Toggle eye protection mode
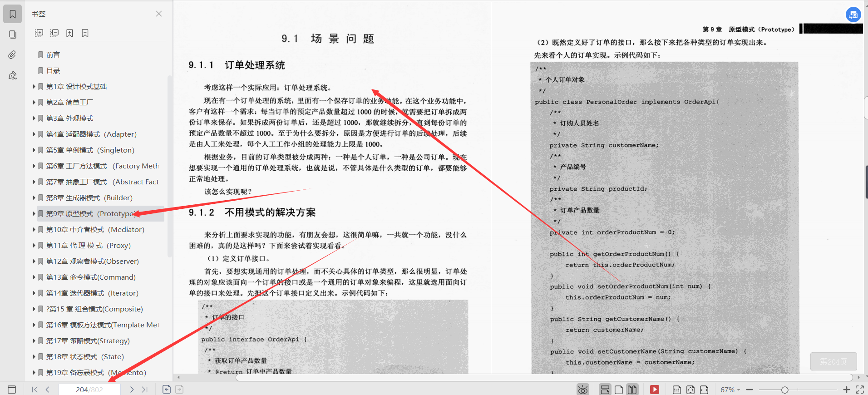 coord(583,390)
